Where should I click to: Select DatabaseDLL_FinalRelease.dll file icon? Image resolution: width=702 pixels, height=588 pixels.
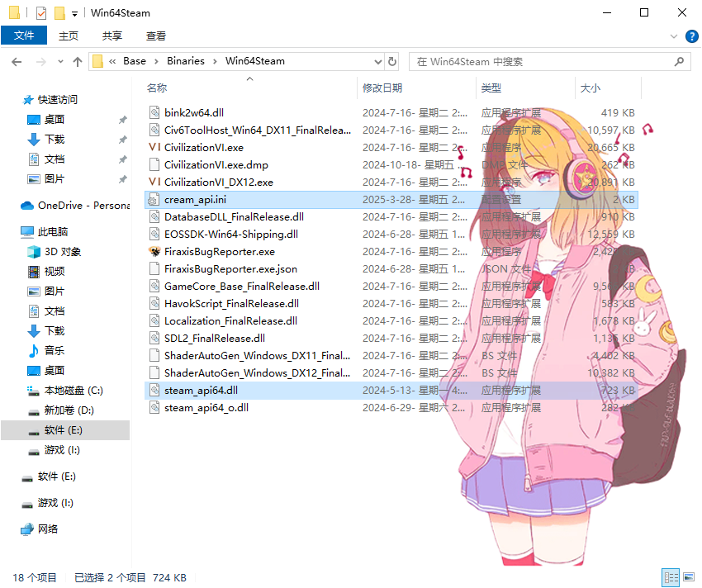click(154, 216)
